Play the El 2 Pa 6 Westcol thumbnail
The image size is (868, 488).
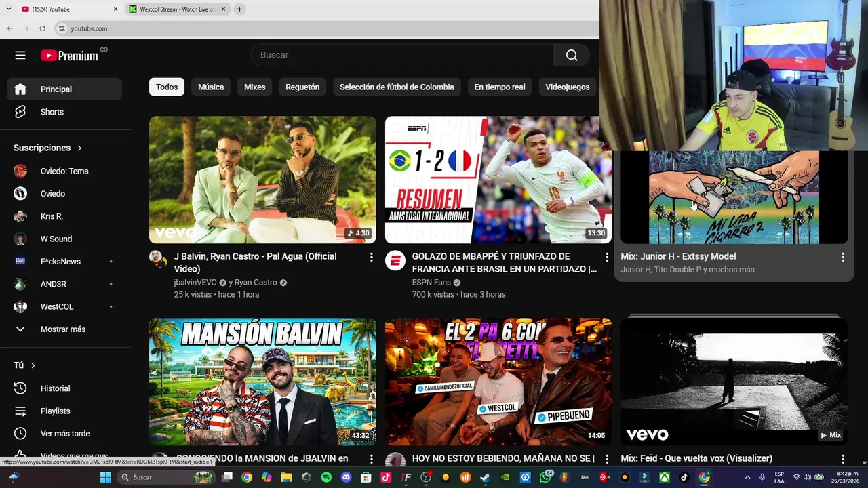(498, 382)
